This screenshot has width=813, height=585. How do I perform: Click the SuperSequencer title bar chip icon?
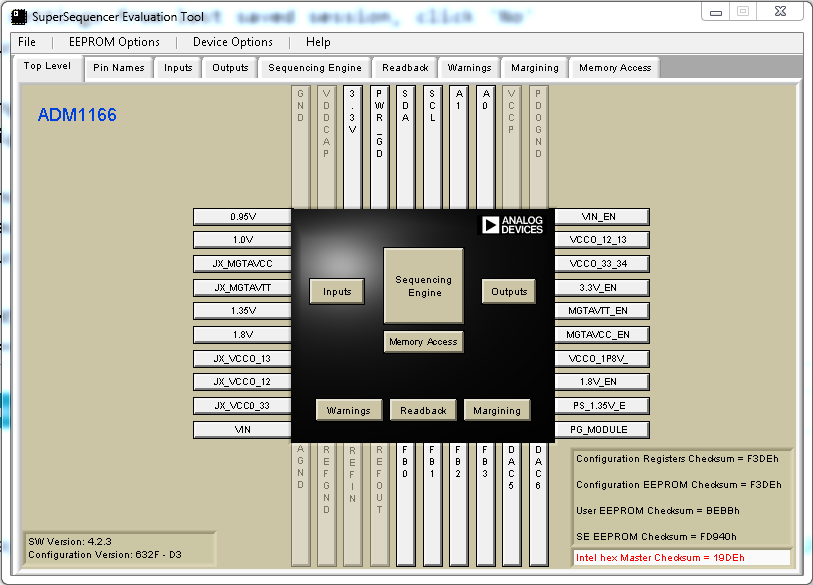[x=19, y=16]
